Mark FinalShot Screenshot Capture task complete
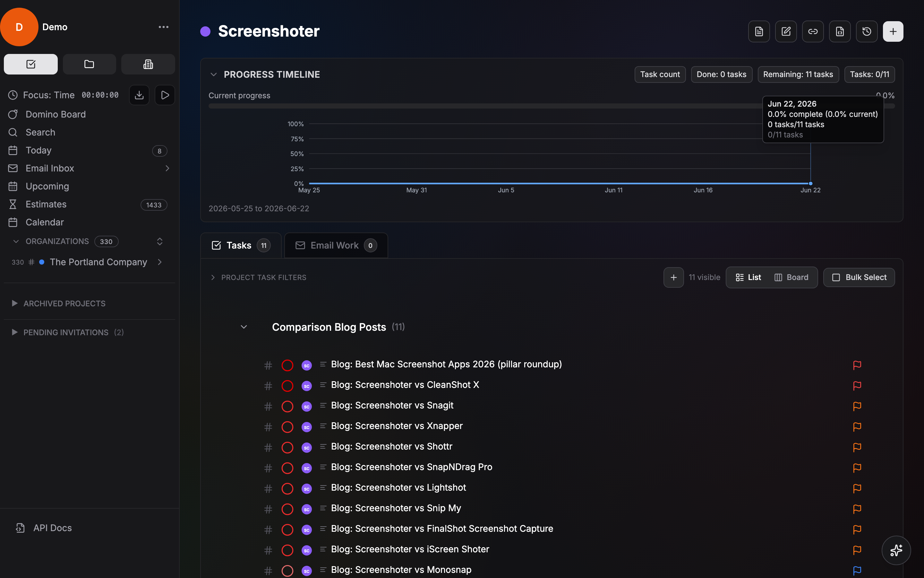This screenshot has width=924, height=578. point(287,530)
